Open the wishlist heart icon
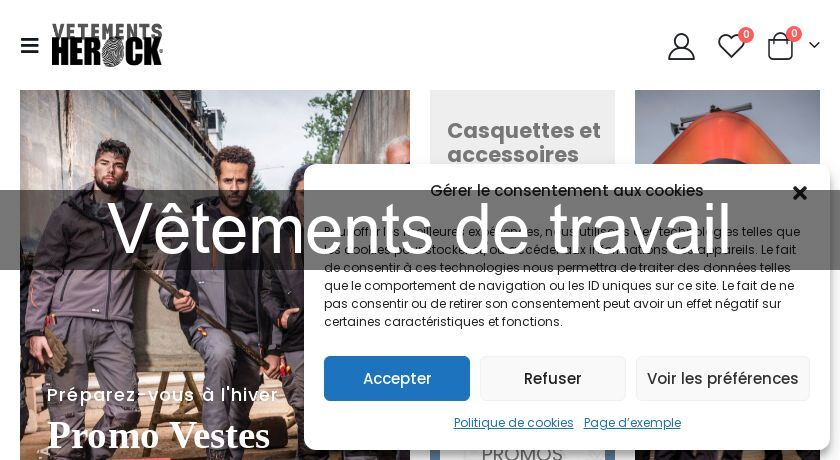 [731, 46]
